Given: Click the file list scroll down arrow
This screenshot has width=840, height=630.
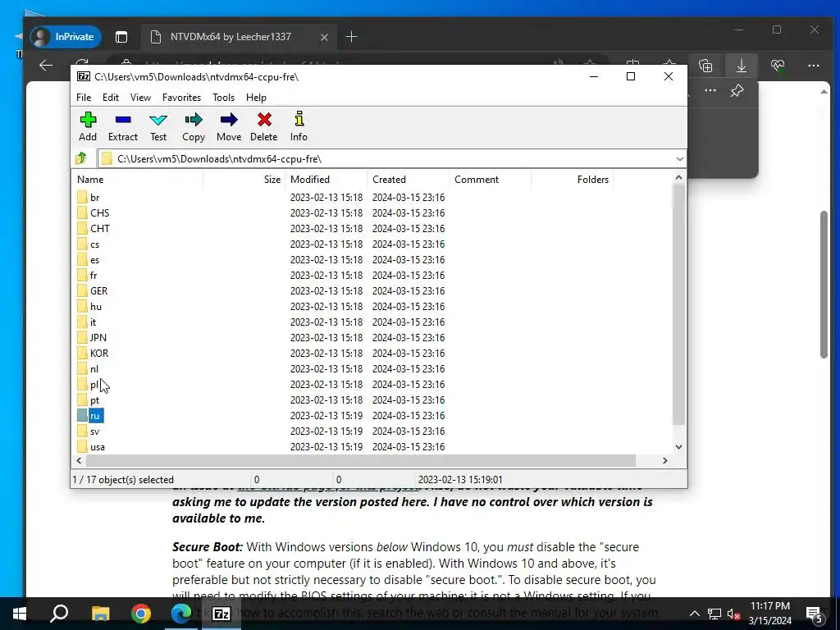Looking at the screenshot, I should coord(678,446).
